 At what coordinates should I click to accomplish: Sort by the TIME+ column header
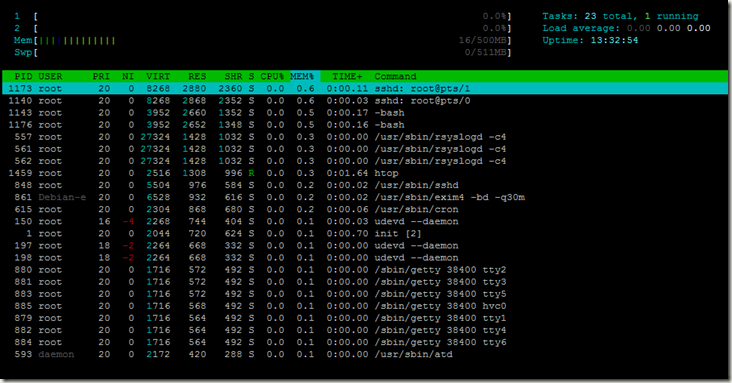point(347,76)
